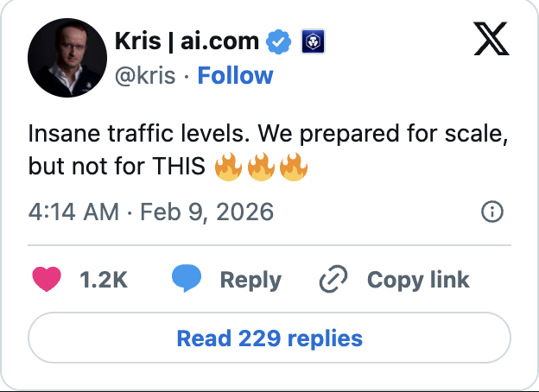Viewport: 539px width, 392px height.
Task: Open the 4:14 AM · Feb 9, 2026 timestamp
Action: coord(151,212)
